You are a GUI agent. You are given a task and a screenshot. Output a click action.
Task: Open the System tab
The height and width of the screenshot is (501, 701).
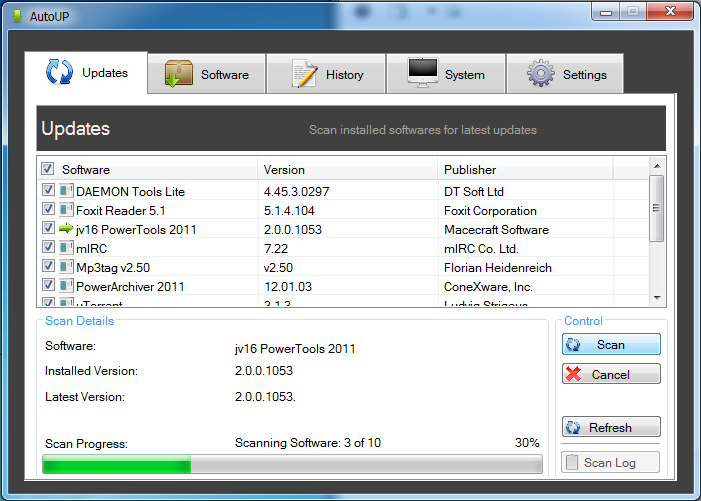point(446,74)
